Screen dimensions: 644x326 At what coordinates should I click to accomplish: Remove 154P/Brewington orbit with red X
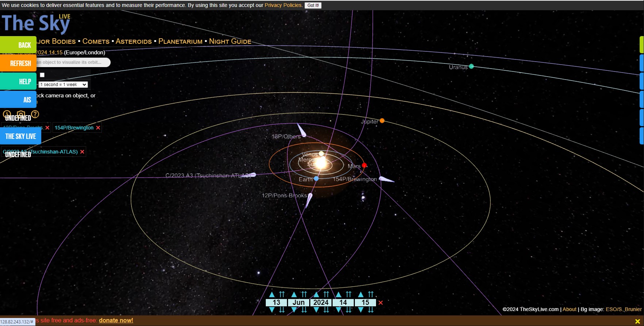pyautogui.click(x=98, y=128)
